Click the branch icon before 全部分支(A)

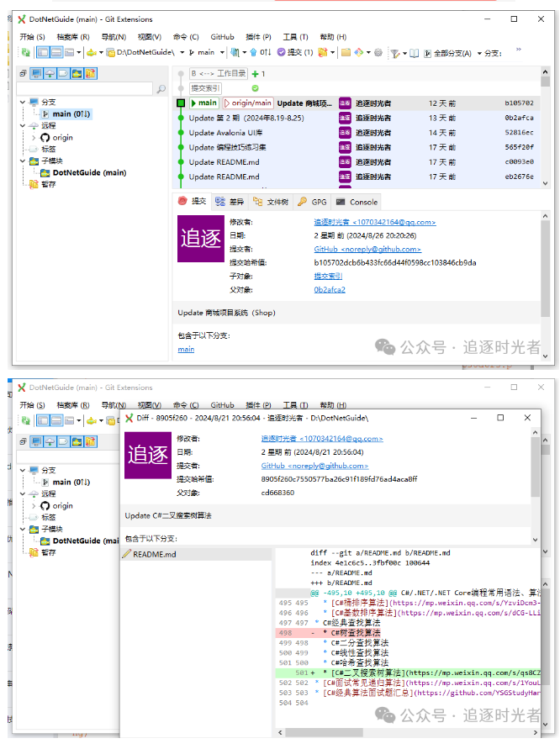[428, 54]
